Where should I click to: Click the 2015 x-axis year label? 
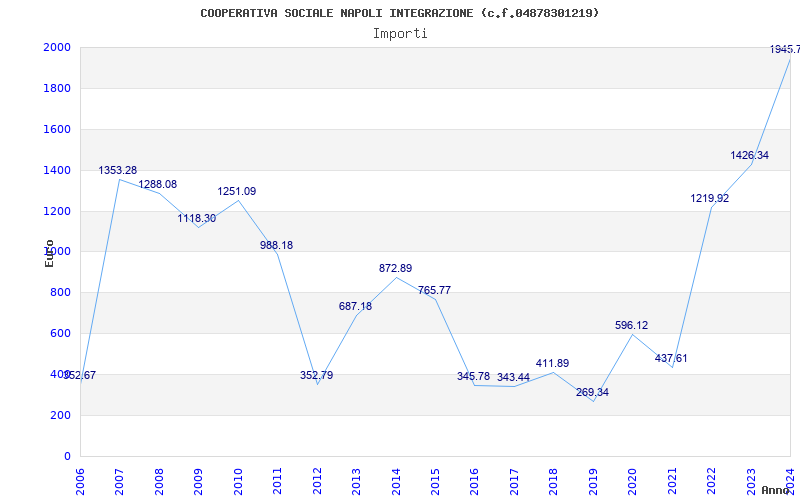point(435,481)
